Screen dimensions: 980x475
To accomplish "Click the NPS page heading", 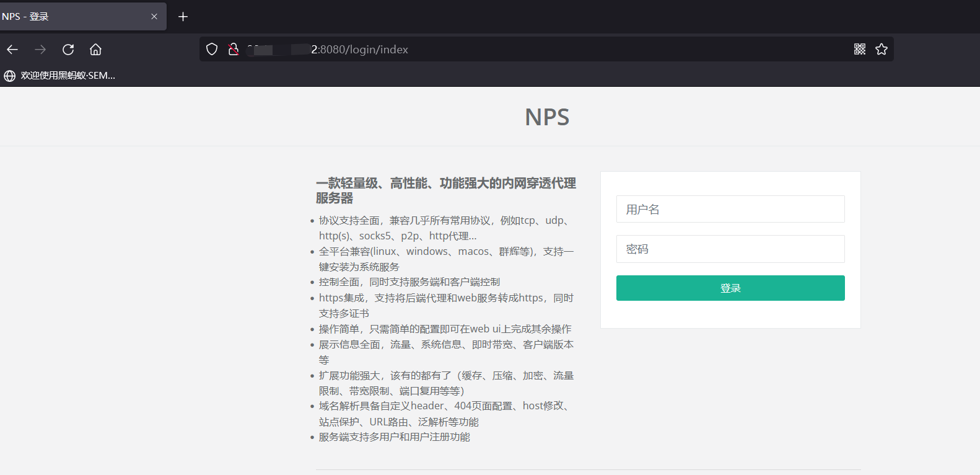I will point(547,117).
